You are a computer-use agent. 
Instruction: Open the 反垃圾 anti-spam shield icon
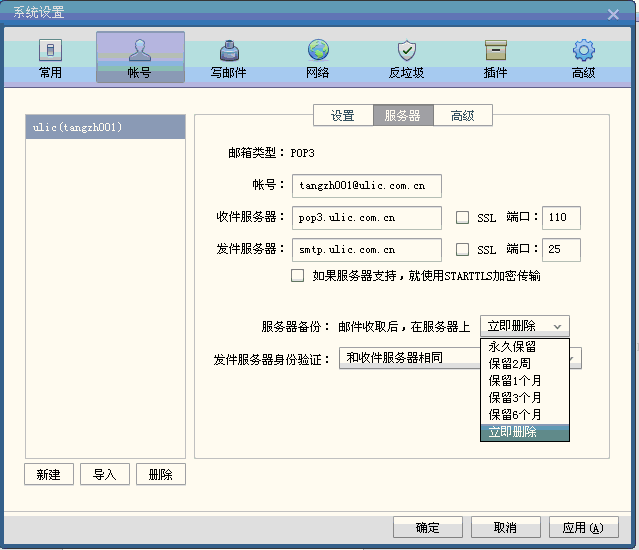pyautogui.click(x=406, y=58)
